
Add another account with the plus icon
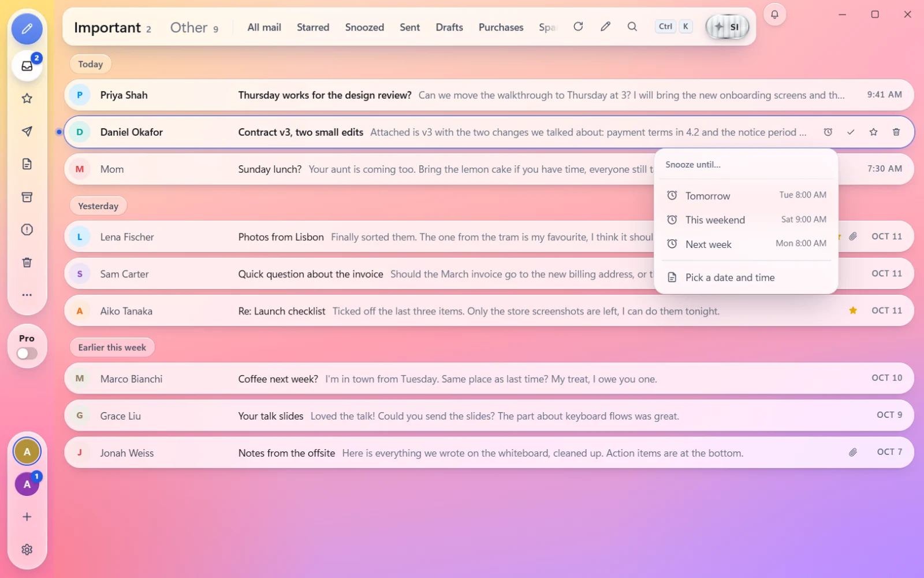pos(27,517)
